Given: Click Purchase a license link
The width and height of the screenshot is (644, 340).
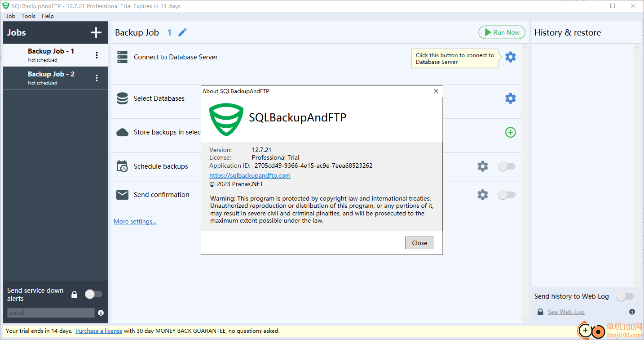Looking at the screenshot, I should (x=99, y=331).
